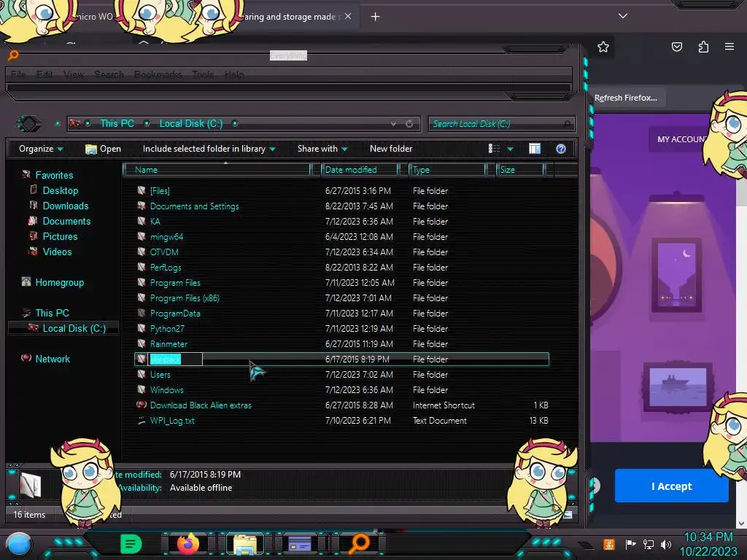The width and height of the screenshot is (747, 560).
Task: Expand the address bar history dropdown
Action: pos(393,124)
